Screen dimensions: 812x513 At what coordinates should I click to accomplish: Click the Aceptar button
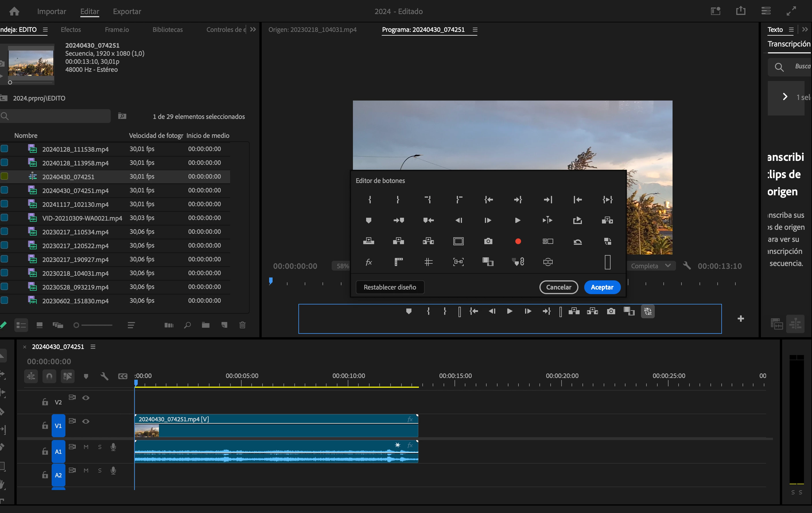tap(602, 287)
